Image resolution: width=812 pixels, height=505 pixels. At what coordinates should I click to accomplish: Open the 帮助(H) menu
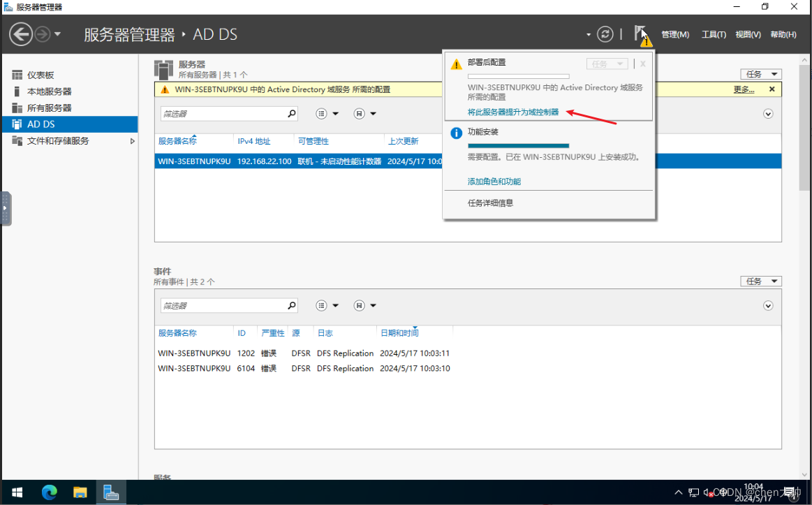(783, 35)
